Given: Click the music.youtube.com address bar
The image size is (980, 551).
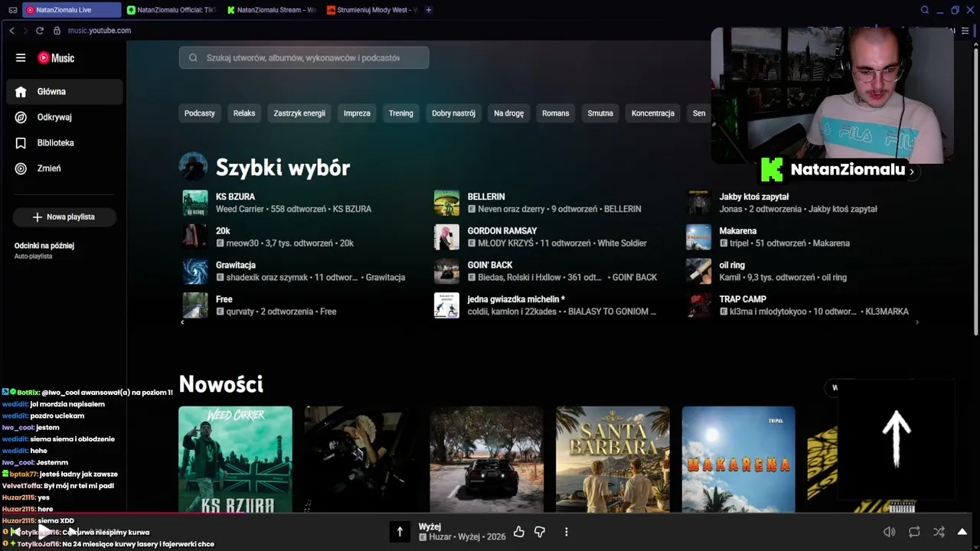Looking at the screenshot, I should (x=100, y=31).
